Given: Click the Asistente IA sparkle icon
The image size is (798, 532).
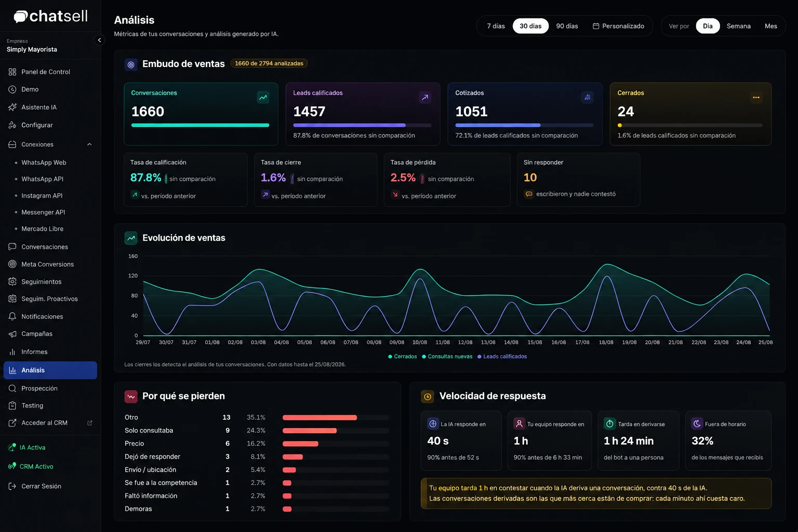Looking at the screenshot, I should tap(12, 107).
